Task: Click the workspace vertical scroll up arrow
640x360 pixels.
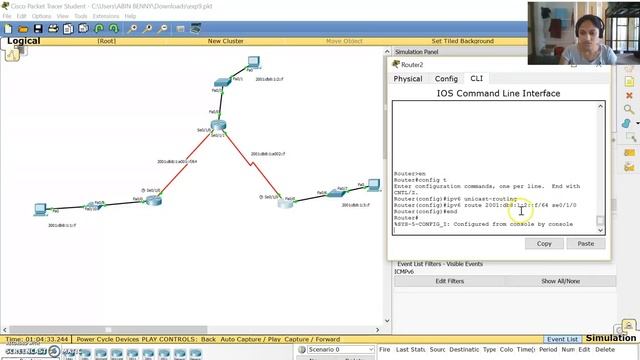Action: point(387,52)
